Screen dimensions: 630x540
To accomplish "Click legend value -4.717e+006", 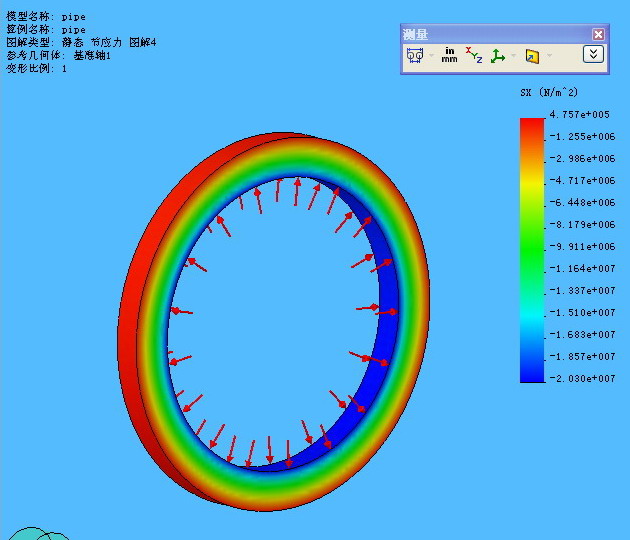I will (582, 180).
